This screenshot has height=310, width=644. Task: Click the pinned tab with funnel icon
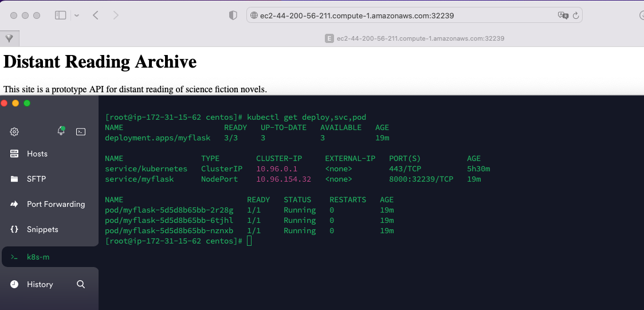click(9, 38)
